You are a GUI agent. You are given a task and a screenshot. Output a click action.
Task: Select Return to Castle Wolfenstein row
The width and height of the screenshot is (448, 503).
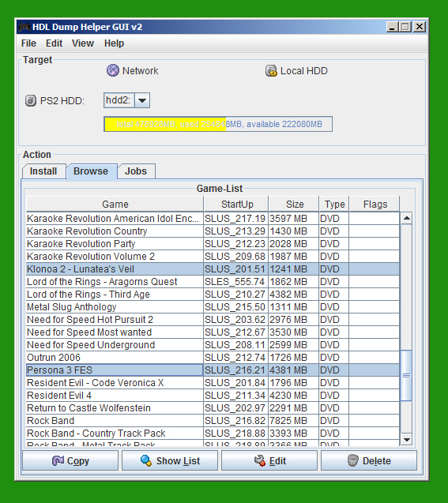pyautogui.click(x=213, y=408)
